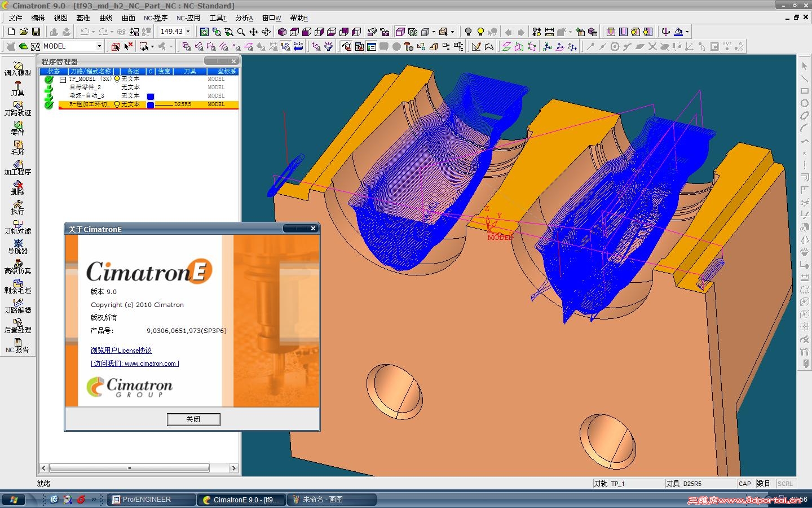The height and width of the screenshot is (508, 812).
Task: Open the paint bucket color dropdown arrow
Action: click(x=687, y=32)
